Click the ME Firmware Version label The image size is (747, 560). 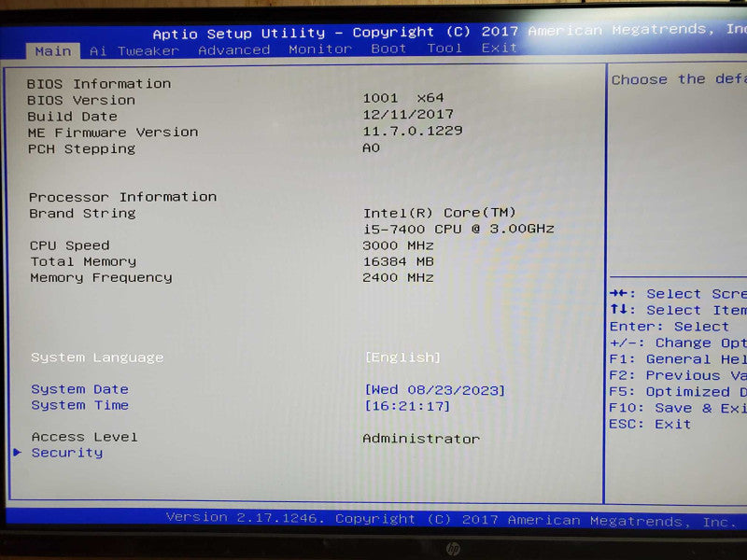(113, 133)
